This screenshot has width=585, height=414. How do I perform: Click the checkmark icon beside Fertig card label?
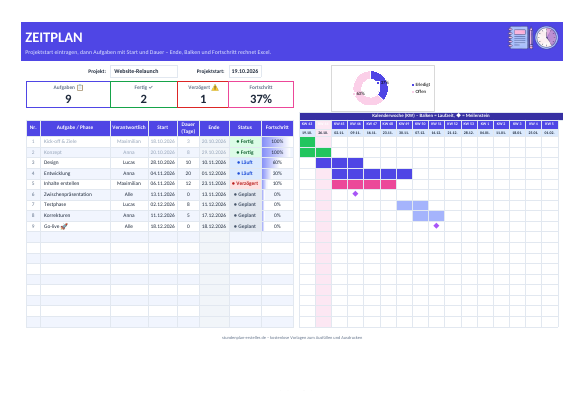(x=151, y=87)
